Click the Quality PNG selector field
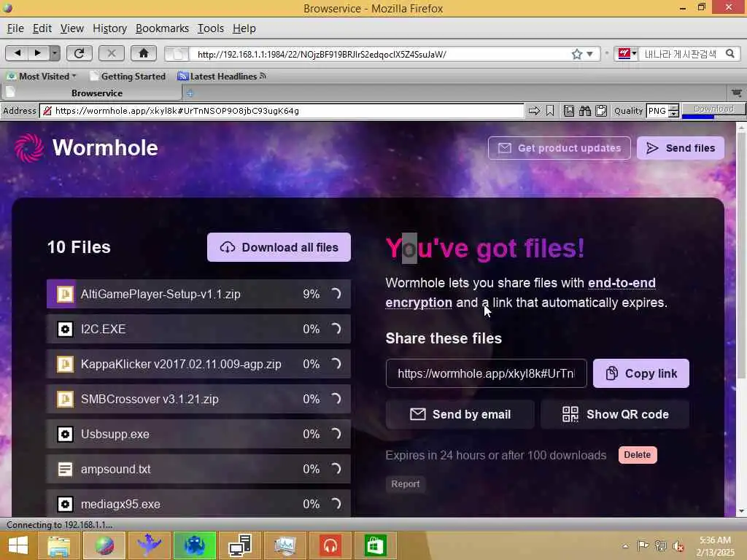747x560 pixels. click(x=657, y=111)
